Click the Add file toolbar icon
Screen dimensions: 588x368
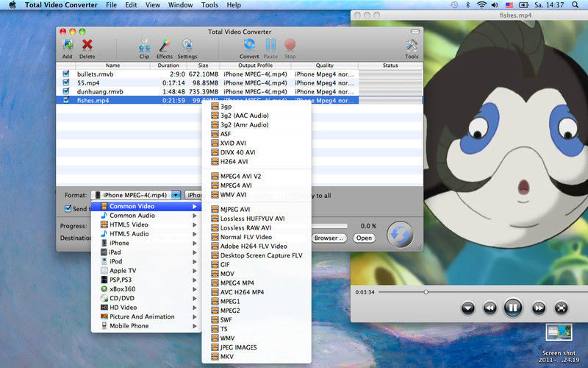click(68, 46)
